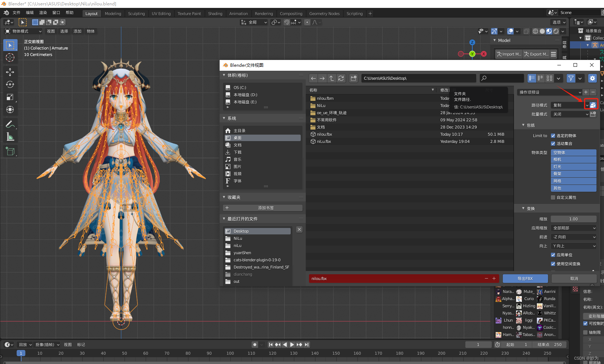Open the 应用缩放 (apply scalings) dropdown
The height and width of the screenshot is (364, 604).
pos(573,228)
